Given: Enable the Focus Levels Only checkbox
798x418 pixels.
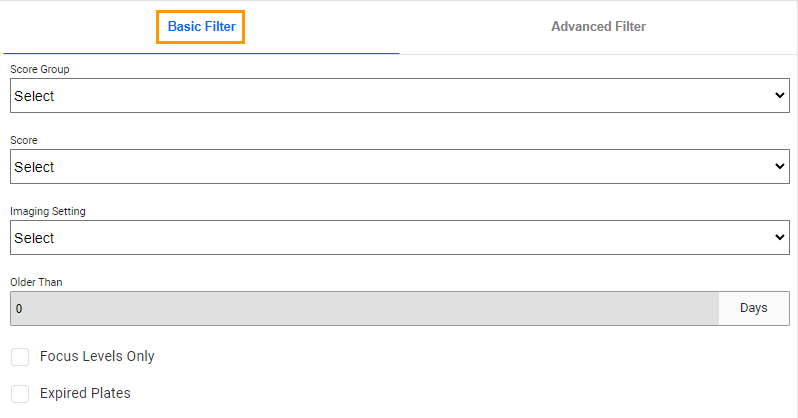Looking at the screenshot, I should click(x=20, y=357).
